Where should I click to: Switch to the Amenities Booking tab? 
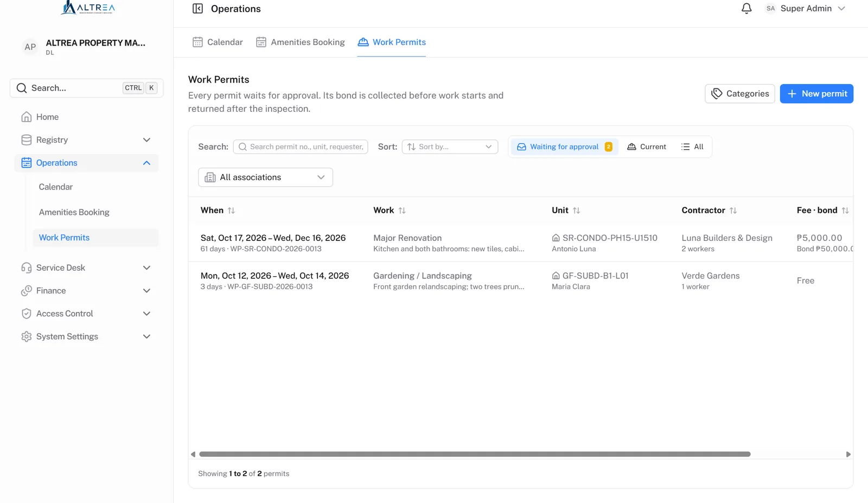300,42
